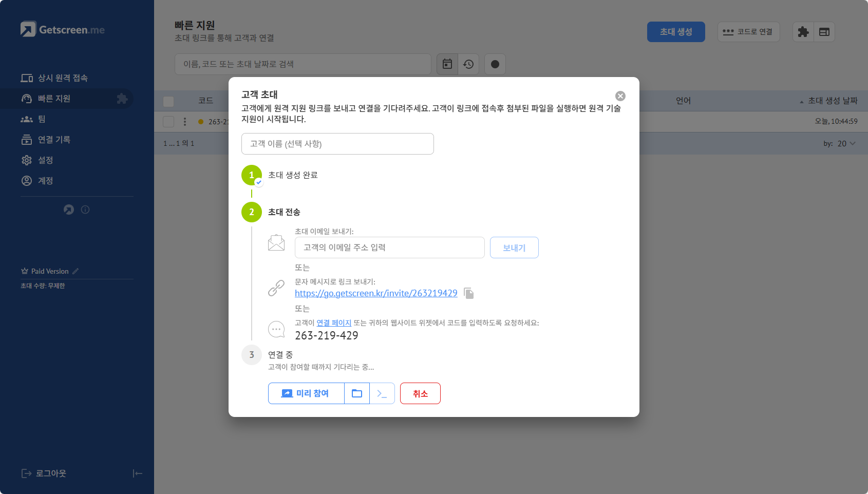
Task: Click the info circle icon in sidebar
Action: [x=85, y=210]
